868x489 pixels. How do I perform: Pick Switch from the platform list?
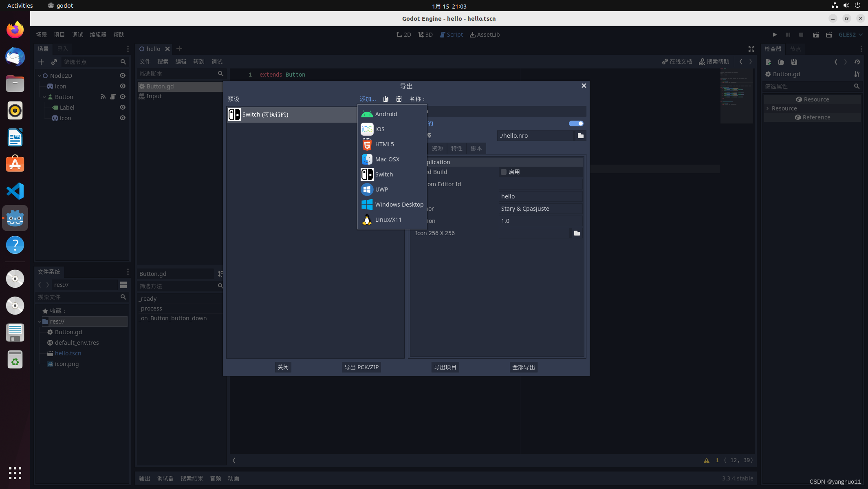point(392,174)
